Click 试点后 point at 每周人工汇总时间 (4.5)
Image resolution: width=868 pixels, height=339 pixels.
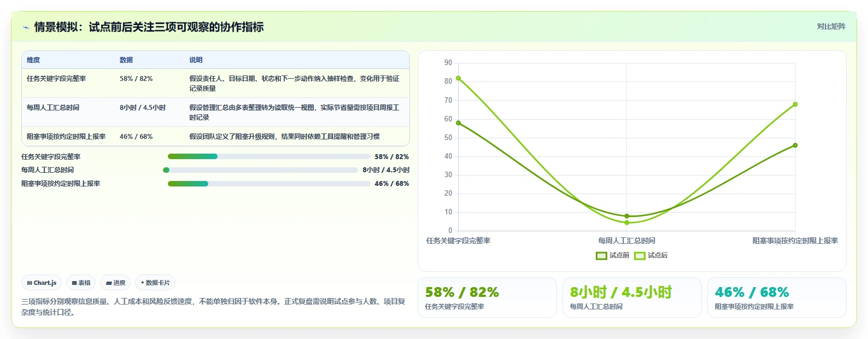coord(627,223)
